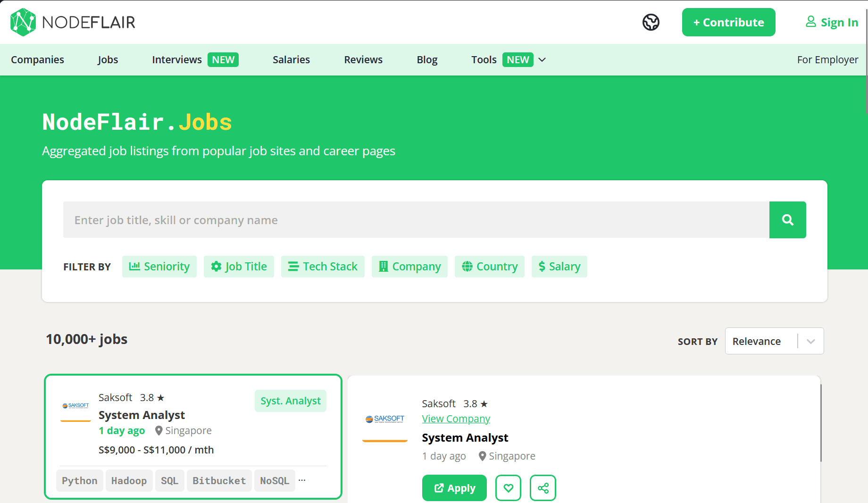This screenshot has height=503, width=868.
Task: Click the S$9,000 - S$11,000 / mth salary
Action: pos(156,450)
